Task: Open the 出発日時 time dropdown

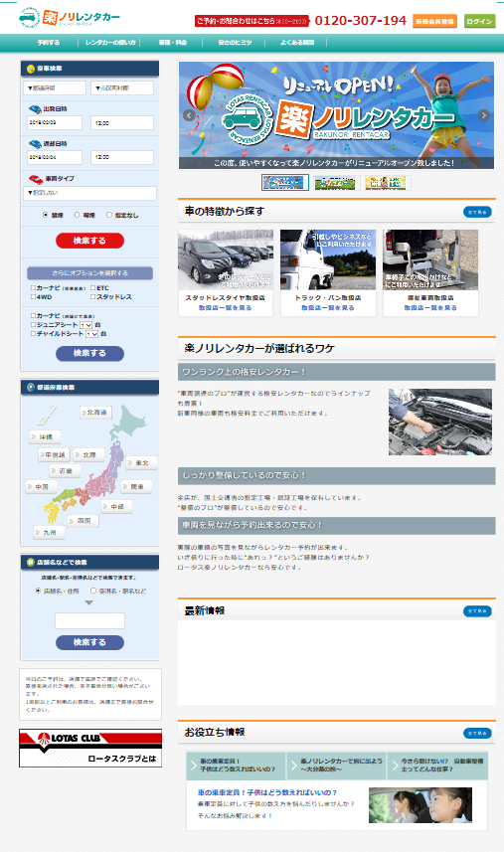Action: click(x=122, y=123)
